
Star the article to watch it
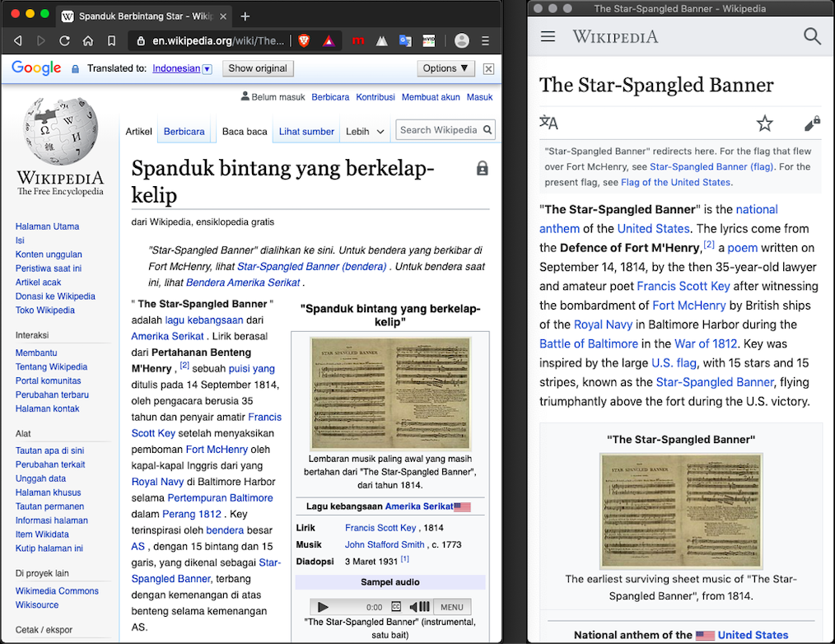pos(765,123)
